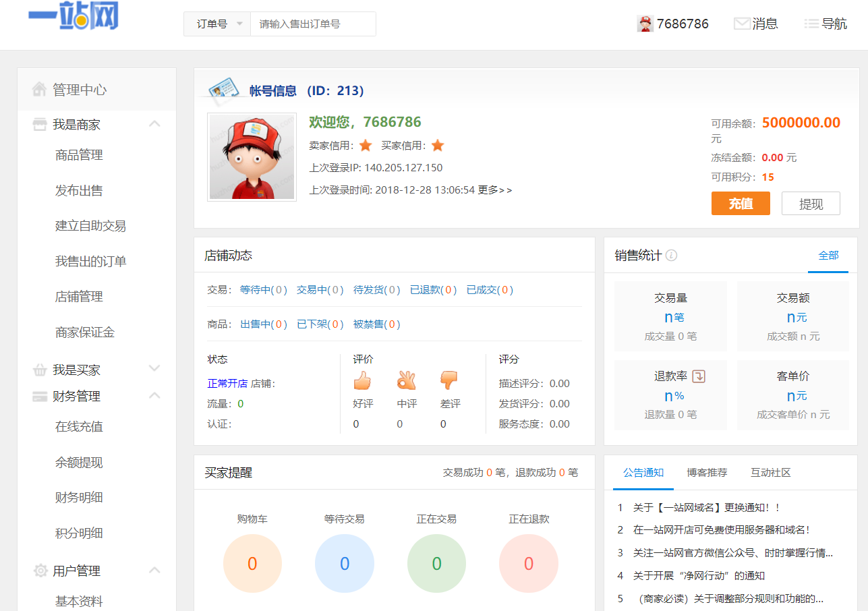Click the 导航 list icon
The width and height of the screenshot is (868, 611).
point(811,24)
